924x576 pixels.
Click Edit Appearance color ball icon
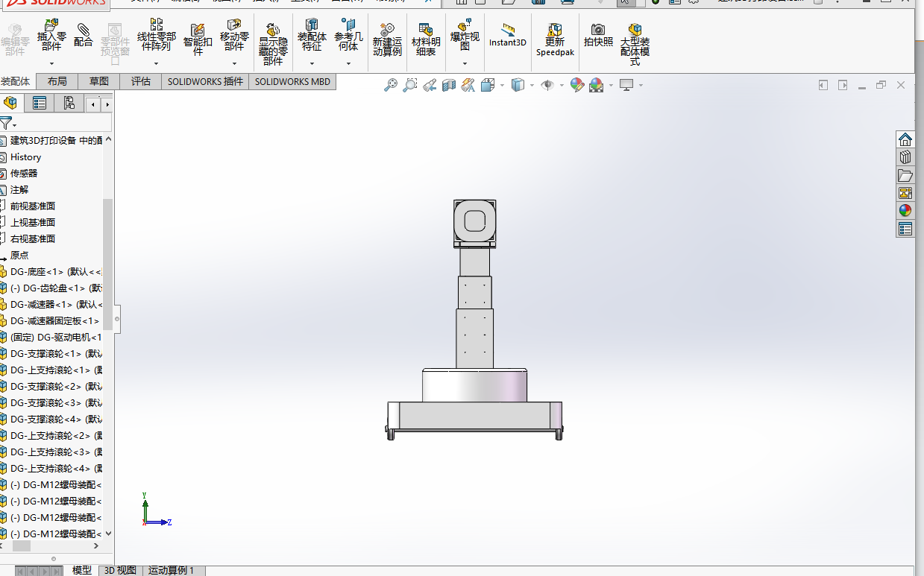click(x=576, y=85)
